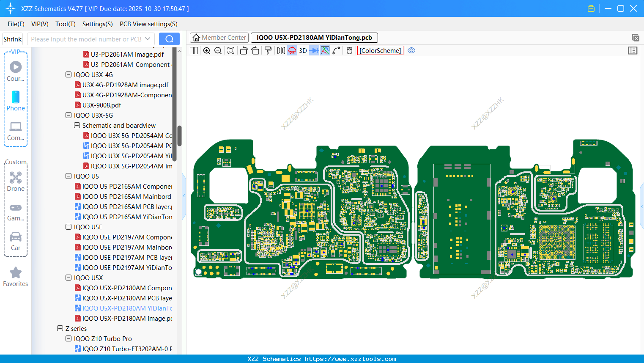644x363 pixels.
Task: Open the PCB View settings menu
Action: tap(148, 24)
